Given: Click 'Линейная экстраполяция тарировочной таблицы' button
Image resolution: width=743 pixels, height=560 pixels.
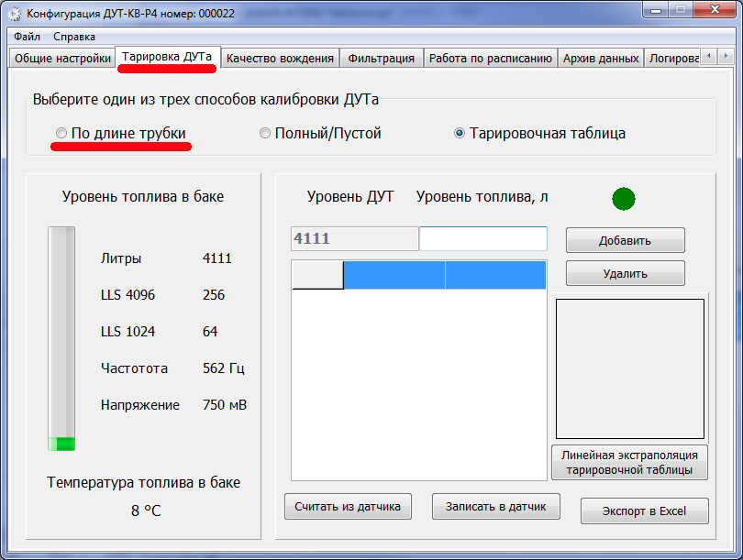Looking at the screenshot, I should tap(629, 463).
